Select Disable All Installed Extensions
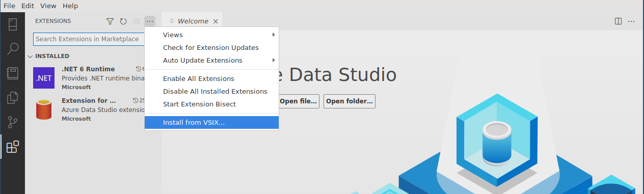 pyautogui.click(x=211, y=91)
